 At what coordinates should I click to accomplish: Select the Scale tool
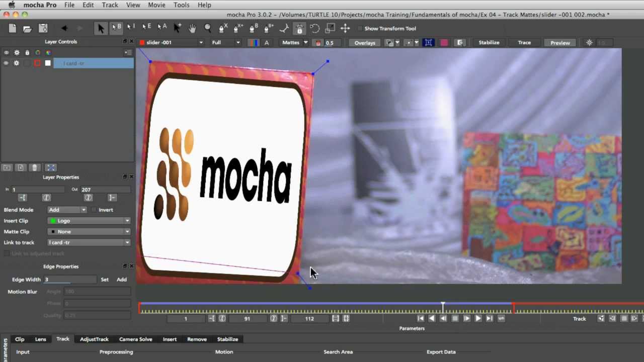pos(330,29)
